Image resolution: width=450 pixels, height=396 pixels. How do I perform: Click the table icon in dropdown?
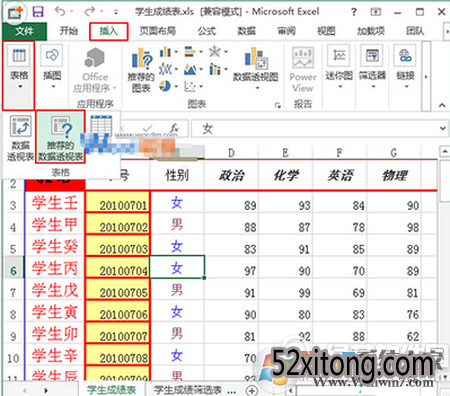[101, 126]
